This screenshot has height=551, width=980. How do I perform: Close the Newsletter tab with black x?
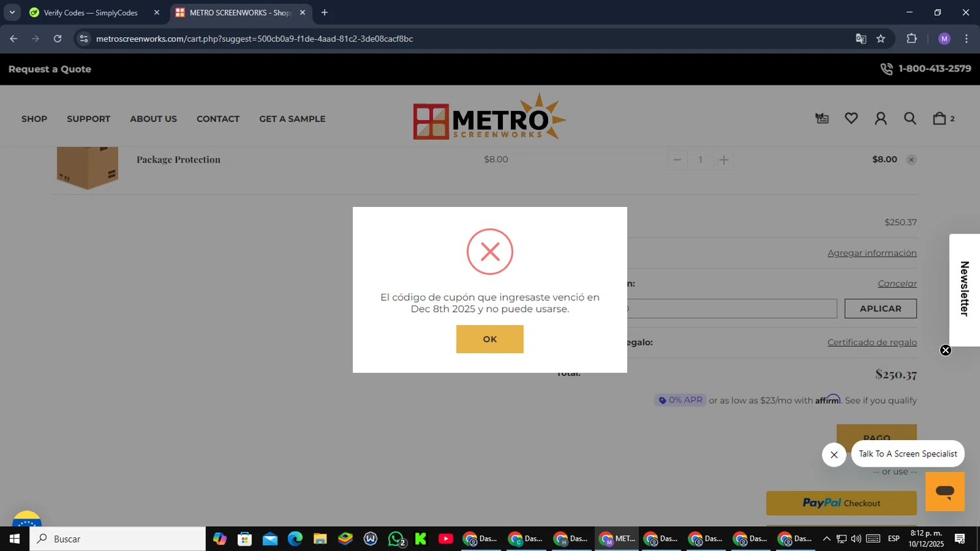coord(945,350)
